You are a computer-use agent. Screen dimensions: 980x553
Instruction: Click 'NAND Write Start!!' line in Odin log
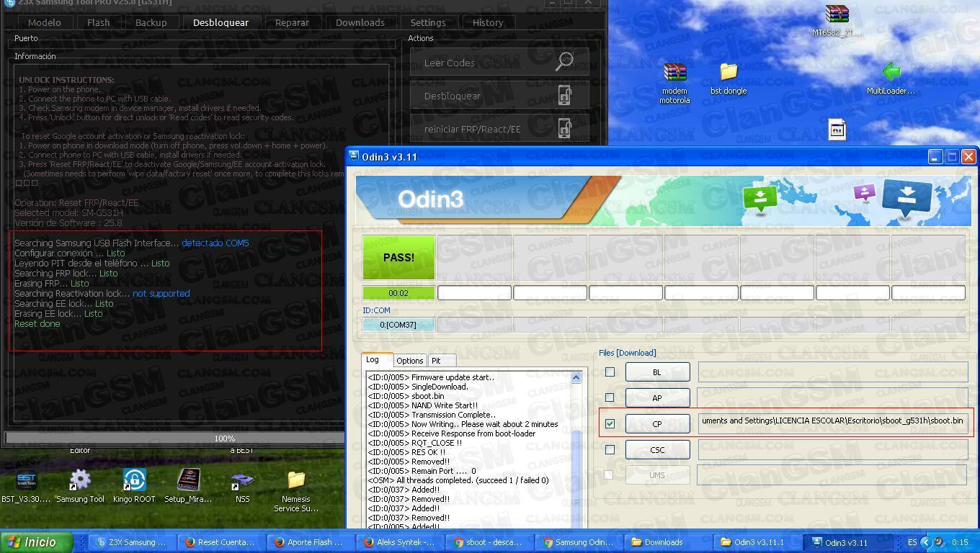tap(445, 405)
